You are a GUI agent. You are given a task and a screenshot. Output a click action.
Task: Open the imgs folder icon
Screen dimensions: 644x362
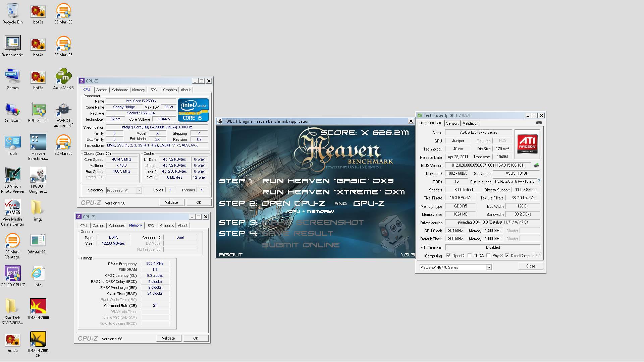tap(38, 210)
